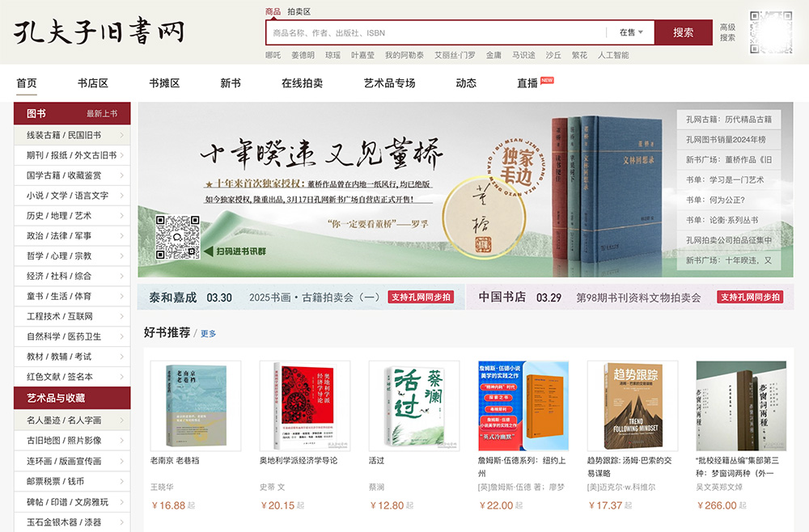Focus the product name search input field
The image size is (809, 532).
click(x=437, y=32)
